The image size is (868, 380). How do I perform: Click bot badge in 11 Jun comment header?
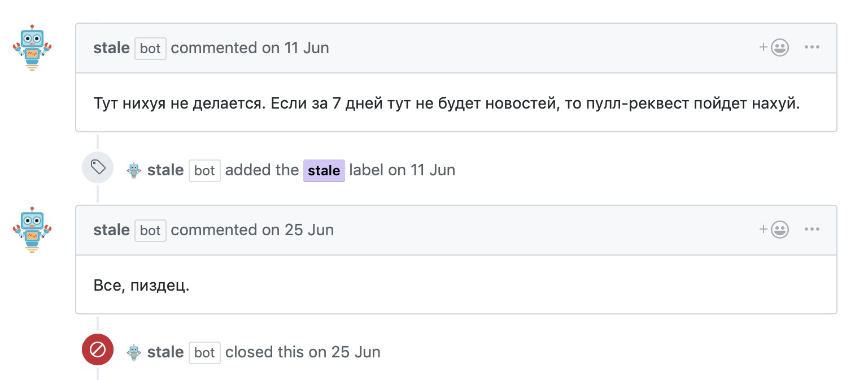pyautogui.click(x=150, y=48)
